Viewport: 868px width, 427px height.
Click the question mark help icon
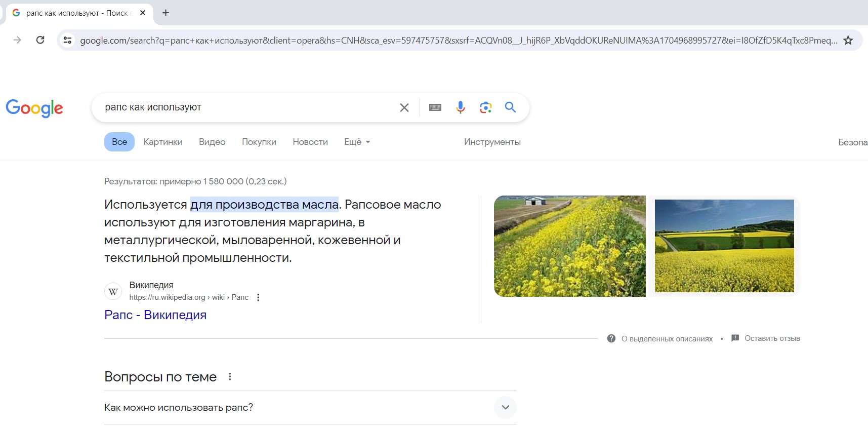point(611,338)
